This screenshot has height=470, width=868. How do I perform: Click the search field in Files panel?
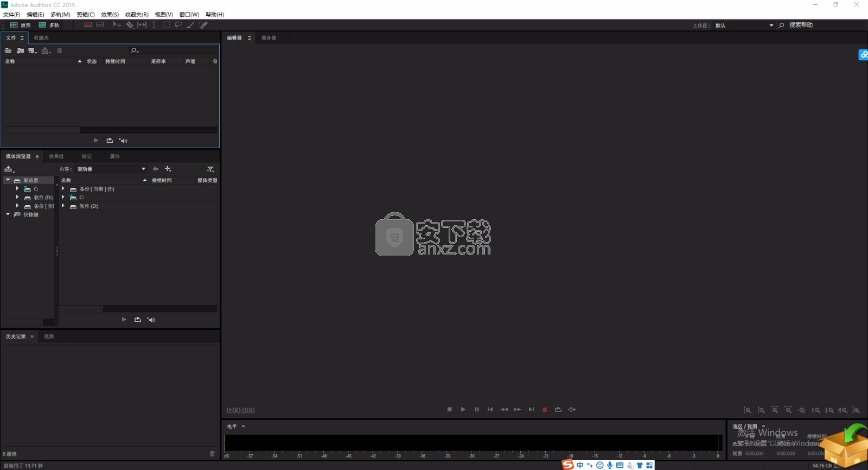click(x=174, y=50)
